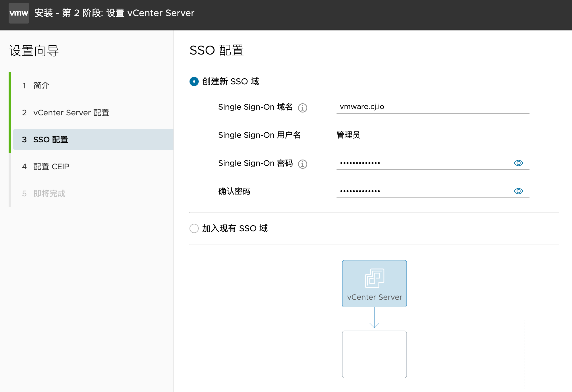Click the 加入现有 SSO 域 label text

[235, 228]
